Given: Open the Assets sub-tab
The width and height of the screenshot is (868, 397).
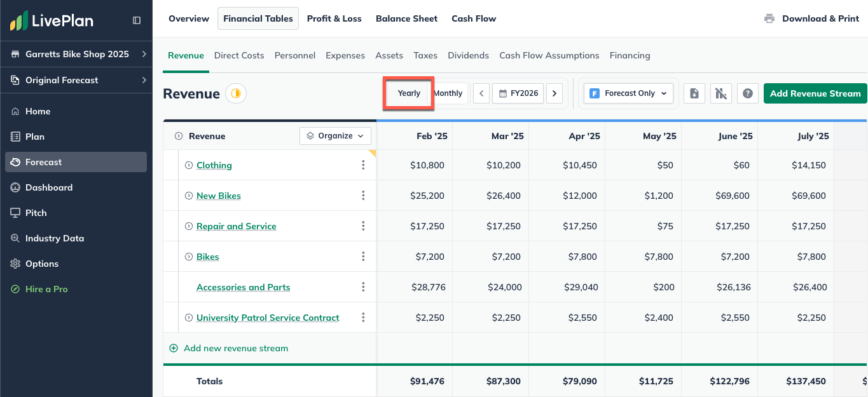Looking at the screenshot, I should (389, 55).
